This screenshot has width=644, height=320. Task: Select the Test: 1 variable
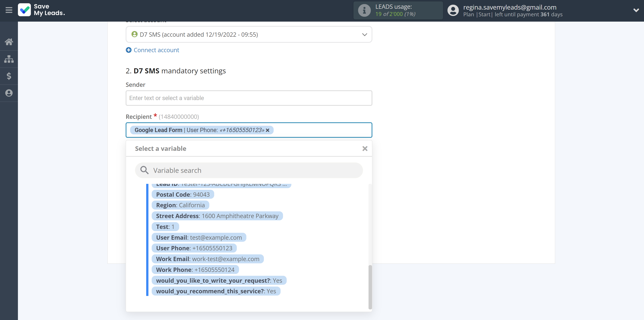[x=165, y=227]
